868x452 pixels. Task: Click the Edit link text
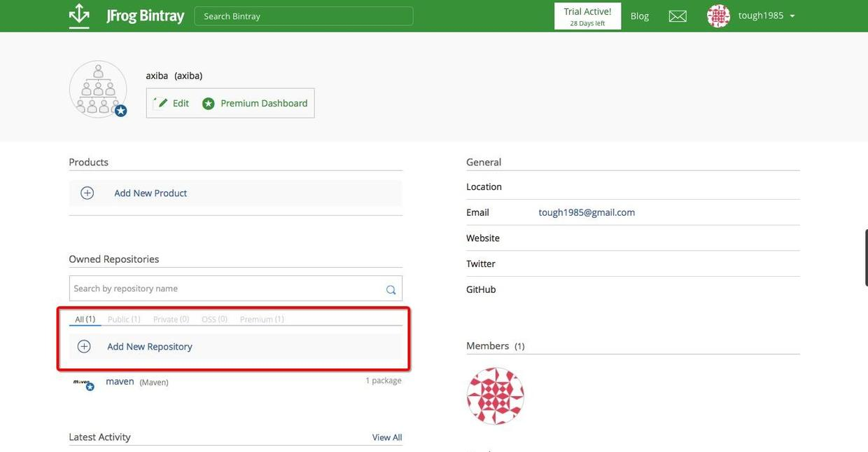click(181, 103)
